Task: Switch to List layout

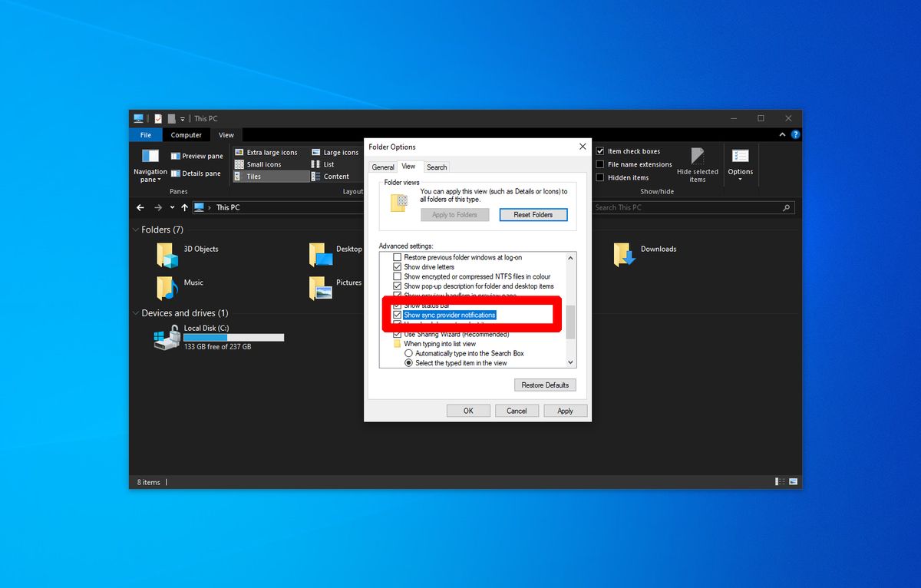Action: tap(323, 164)
